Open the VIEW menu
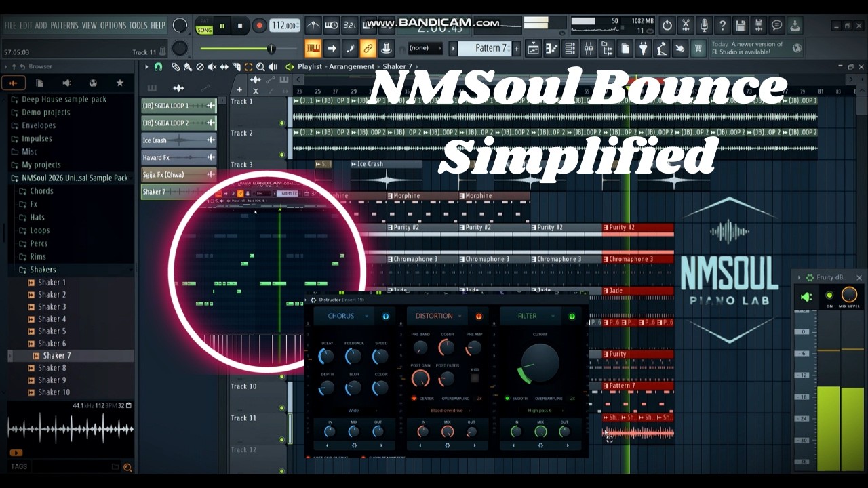 click(x=90, y=26)
